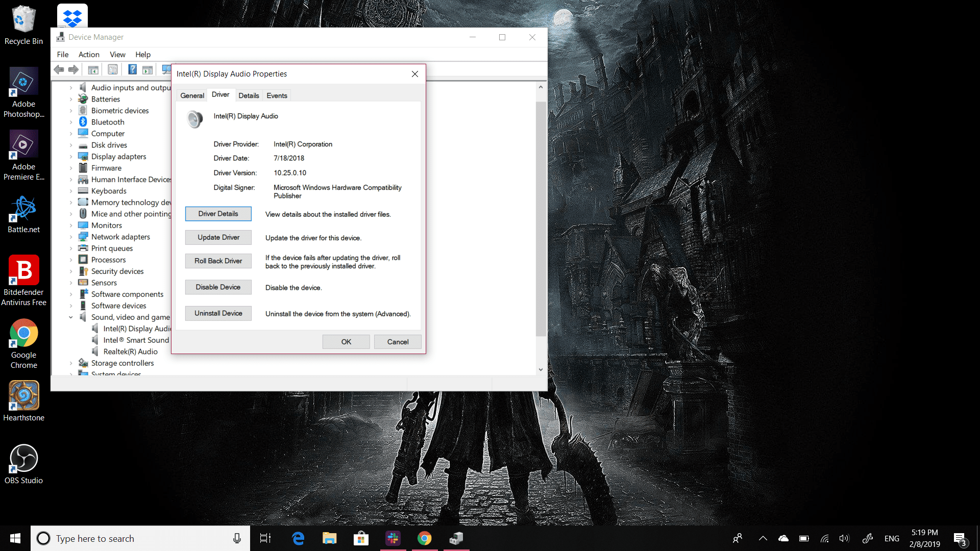Open the Action menu
980x551 pixels.
click(x=89, y=54)
